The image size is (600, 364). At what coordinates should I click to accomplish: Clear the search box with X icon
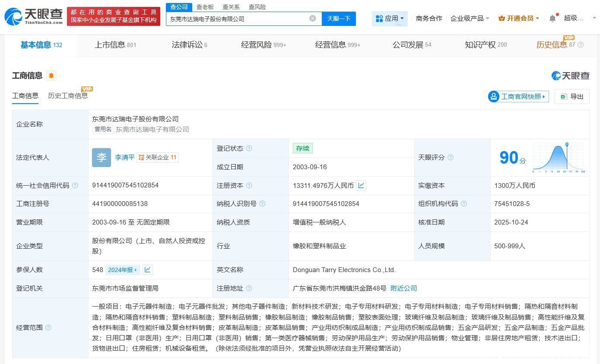313,18
